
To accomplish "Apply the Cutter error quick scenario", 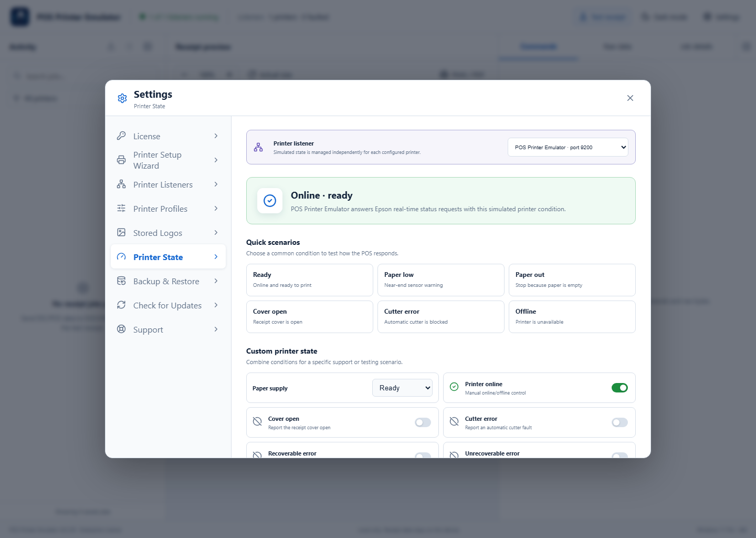I will click(441, 317).
